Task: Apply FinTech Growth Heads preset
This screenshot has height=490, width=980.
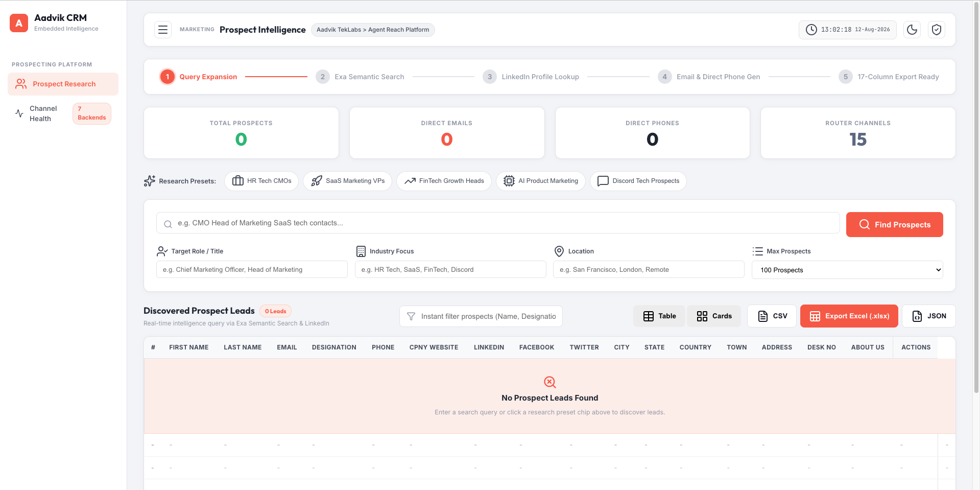Action: [x=444, y=181]
